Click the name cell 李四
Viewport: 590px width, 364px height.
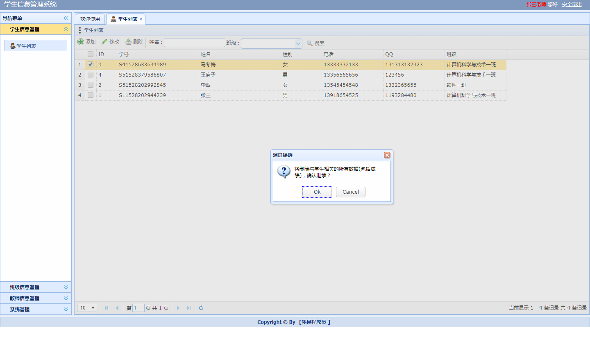point(206,85)
